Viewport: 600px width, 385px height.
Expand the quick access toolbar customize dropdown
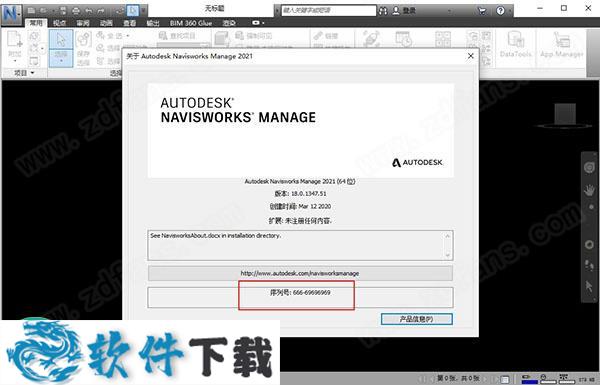(143, 11)
